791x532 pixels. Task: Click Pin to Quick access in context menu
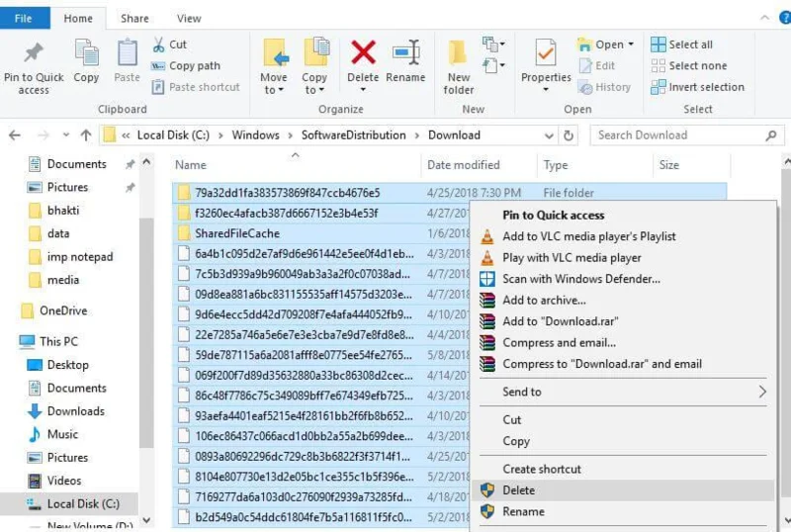tap(623, 215)
